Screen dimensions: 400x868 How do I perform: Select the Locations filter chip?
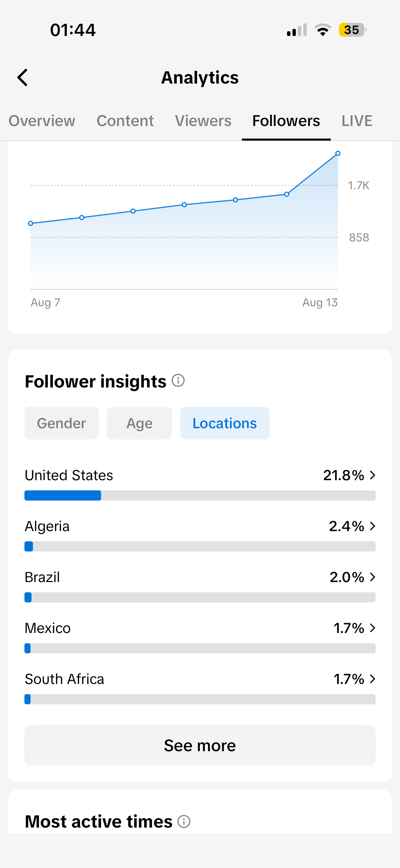click(225, 423)
